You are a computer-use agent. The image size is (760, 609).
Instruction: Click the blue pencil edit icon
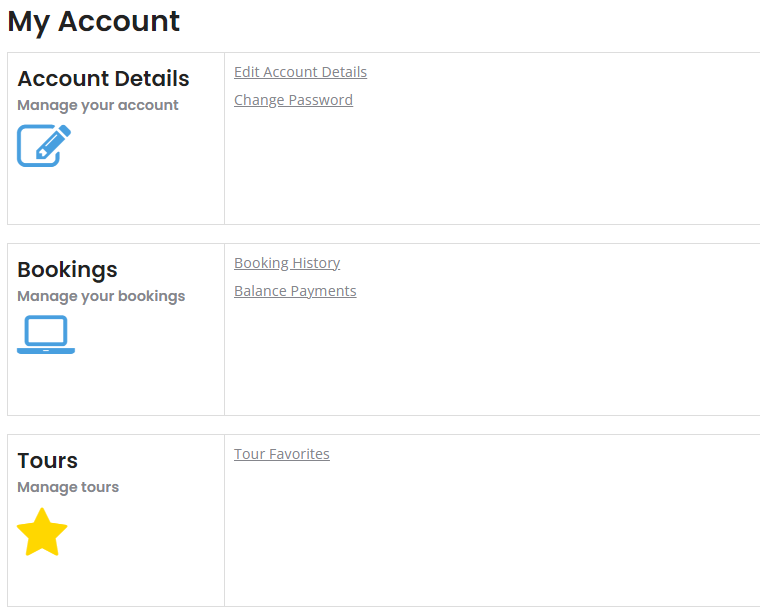click(44, 145)
